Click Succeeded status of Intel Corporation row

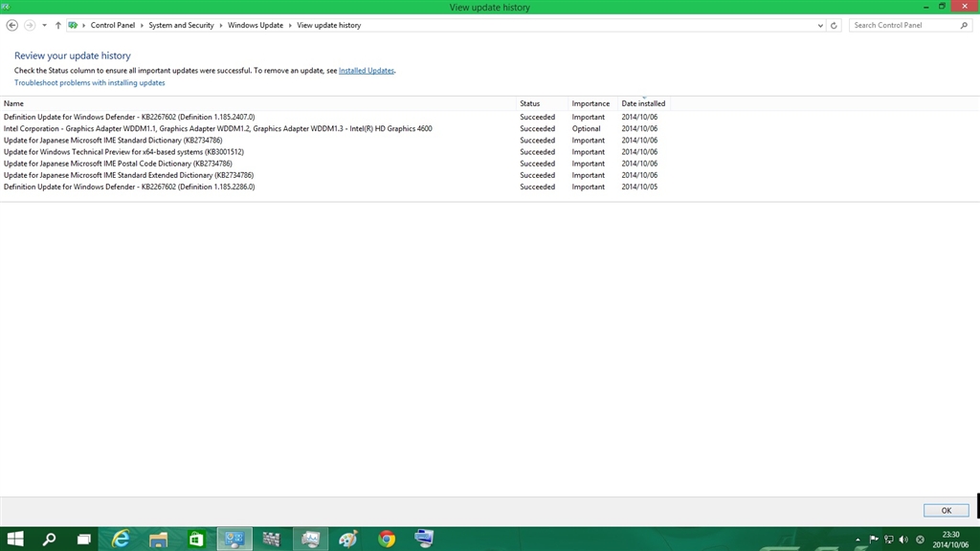click(538, 129)
